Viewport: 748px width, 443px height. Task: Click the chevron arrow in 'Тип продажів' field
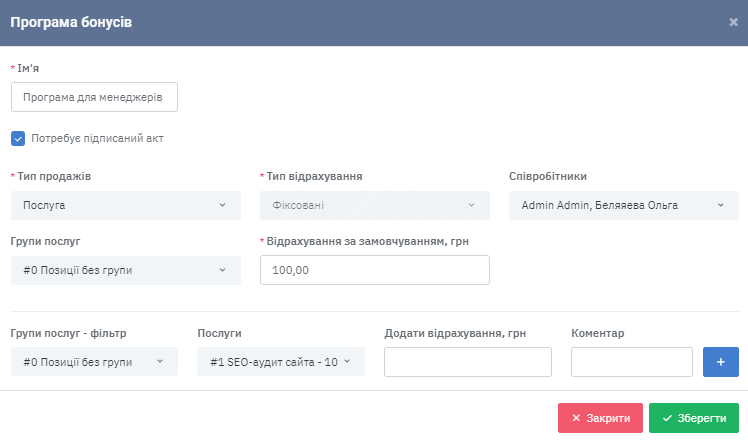[222, 206]
